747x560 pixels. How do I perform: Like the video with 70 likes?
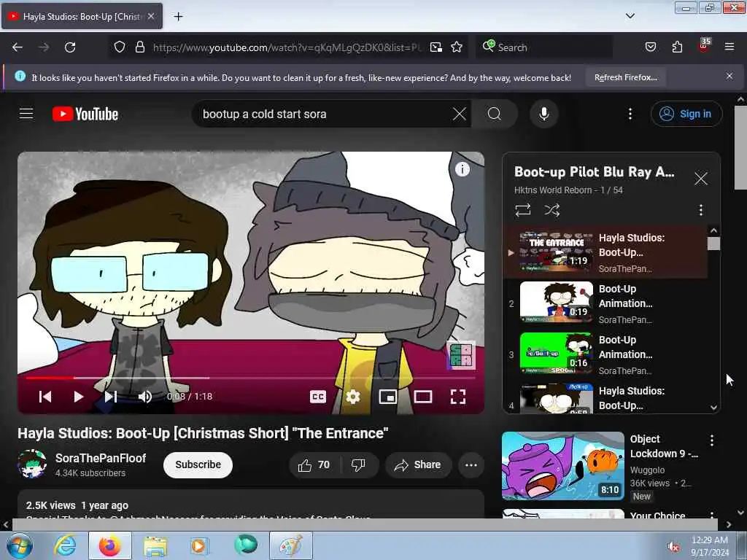coord(314,464)
